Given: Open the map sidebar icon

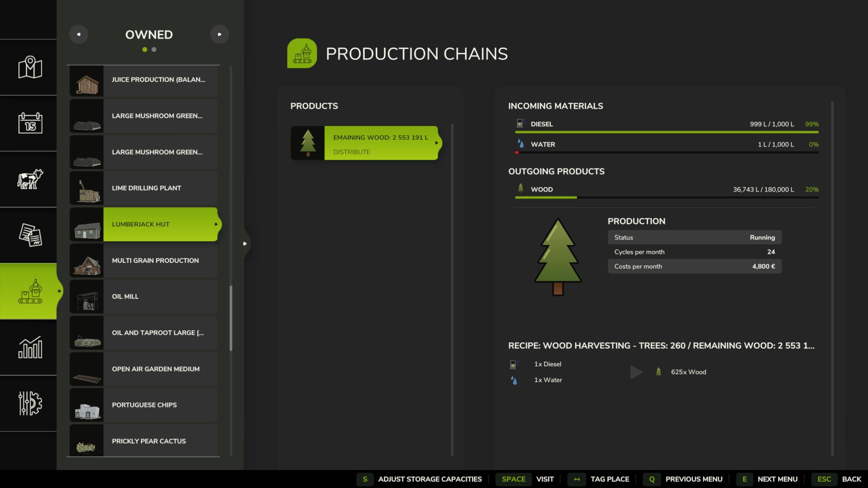Looking at the screenshot, I should [x=30, y=67].
